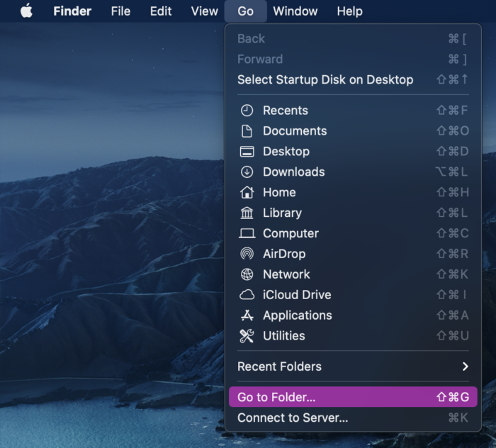The image size is (496, 448).
Task: Select the iCloud Drive label text
Action: (x=297, y=295)
